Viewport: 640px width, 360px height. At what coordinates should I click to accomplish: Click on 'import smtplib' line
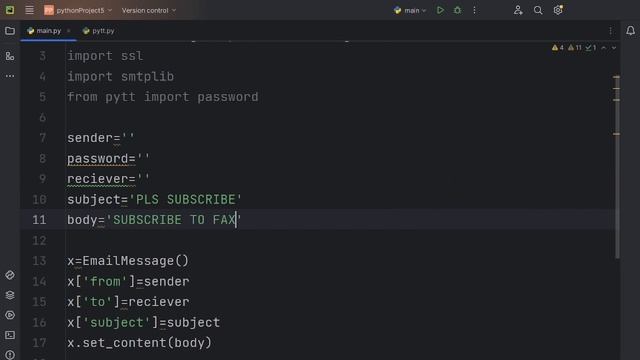(121, 76)
